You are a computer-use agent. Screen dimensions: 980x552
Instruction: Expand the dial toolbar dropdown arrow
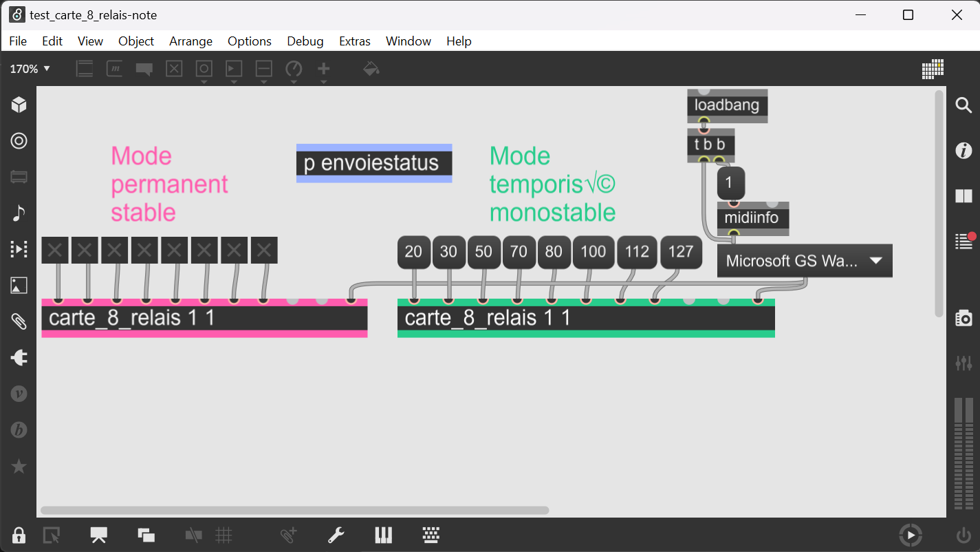[294, 82]
